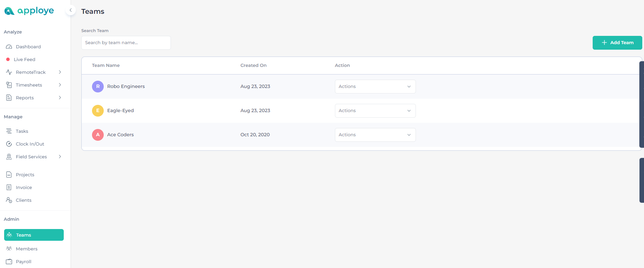This screenshot has height=268, width=644.
Task: Expand the Field Services submenu chevron
Action: pos(60,157)
